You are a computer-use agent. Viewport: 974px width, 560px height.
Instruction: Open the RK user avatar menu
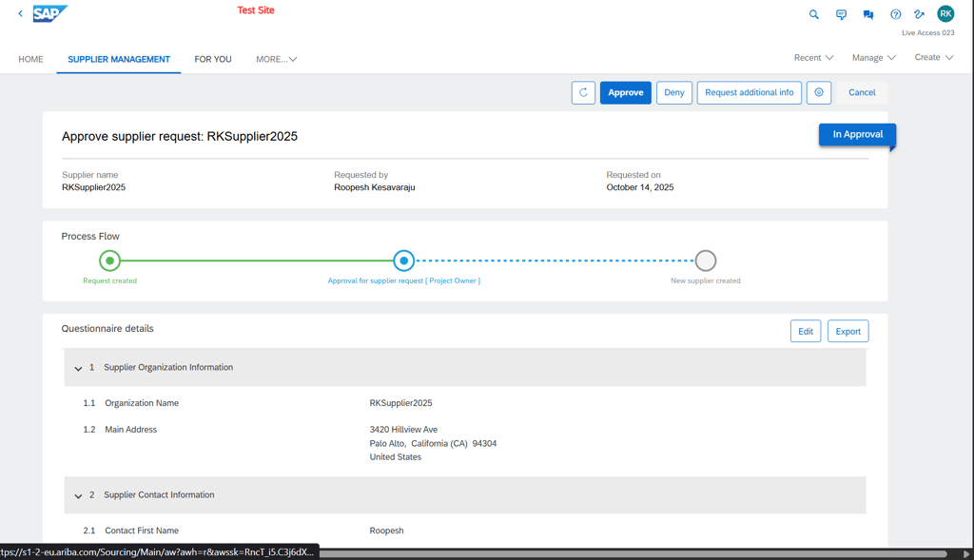tap(945, 13)
